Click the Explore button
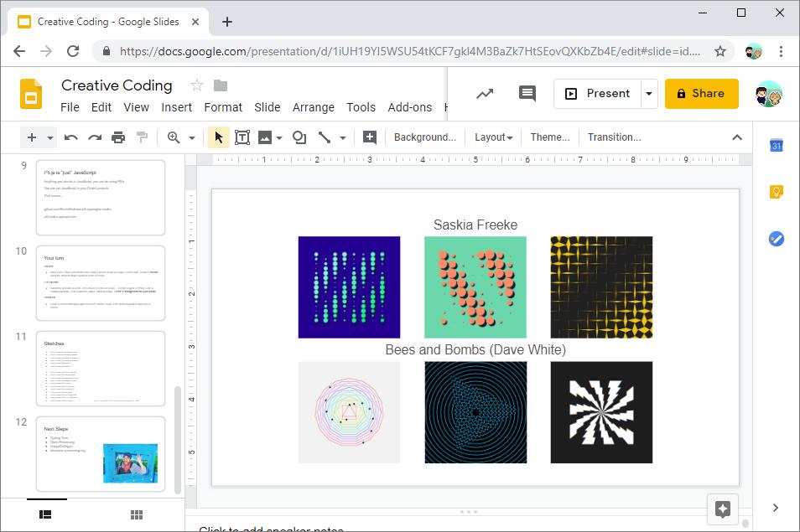800x532 pixels. tap(723, 509)
